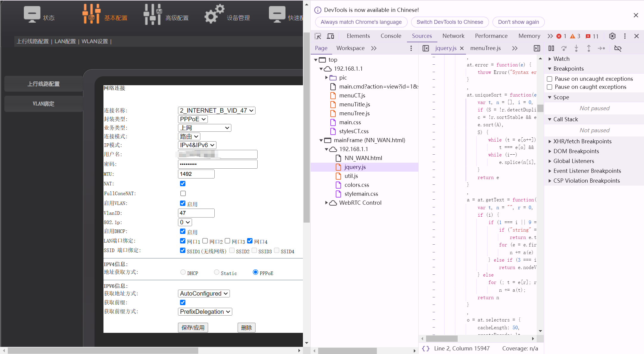Enable the FullConeNAT checkbox

click(x=183, y=193)
